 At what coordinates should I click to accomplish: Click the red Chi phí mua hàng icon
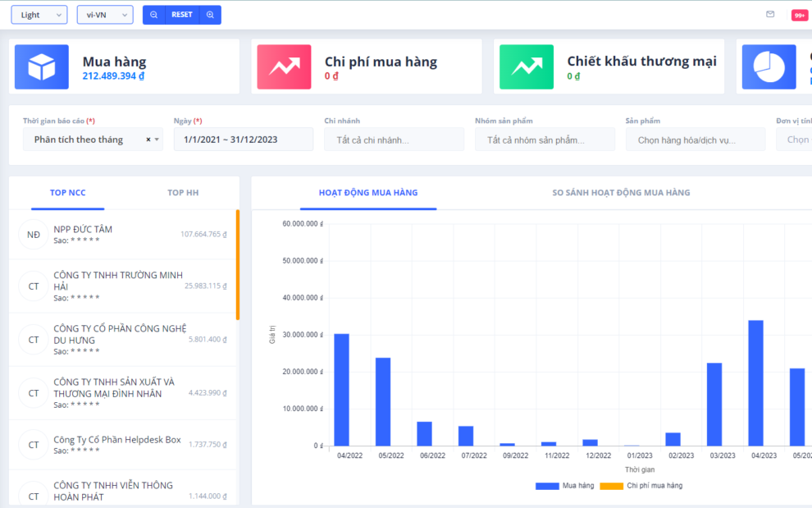click(x=284, y=67)
